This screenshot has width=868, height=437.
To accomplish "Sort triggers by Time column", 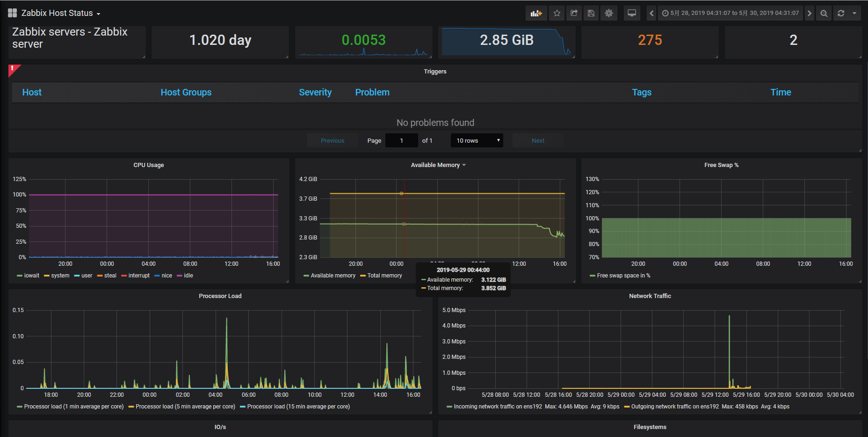I will [x=781, y=92].
